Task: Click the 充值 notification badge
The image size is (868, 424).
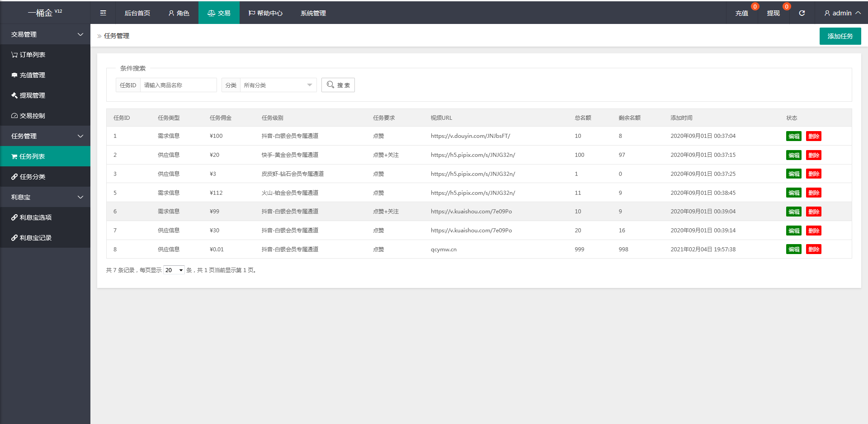Action: tap(755, 6)
